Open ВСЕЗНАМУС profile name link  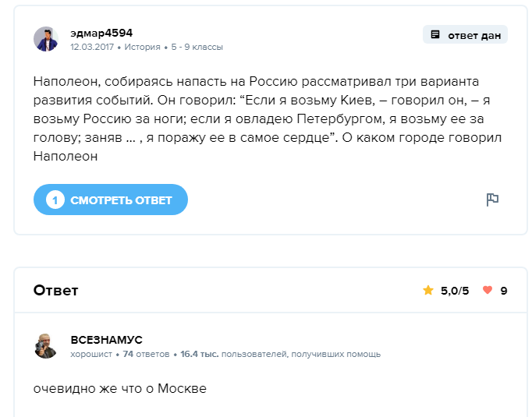coord(106,340)
